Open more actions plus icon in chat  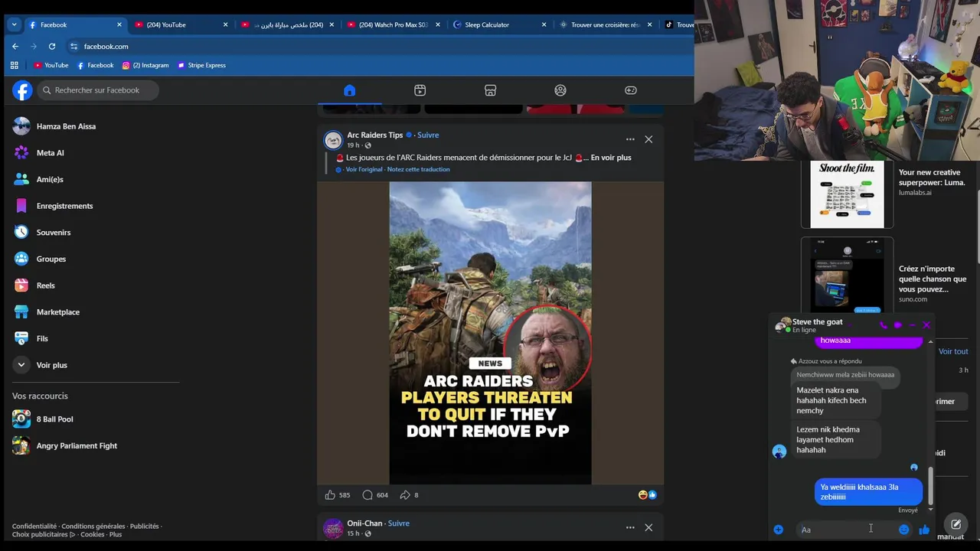779,530
